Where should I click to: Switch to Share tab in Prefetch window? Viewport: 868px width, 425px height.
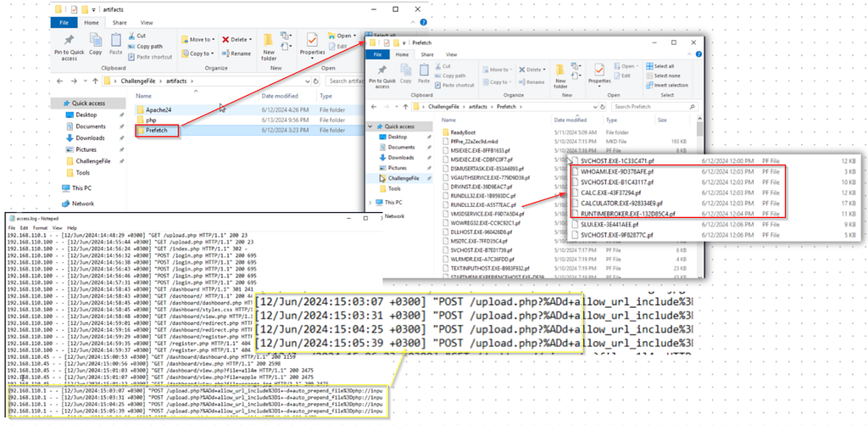coord(427,55)
